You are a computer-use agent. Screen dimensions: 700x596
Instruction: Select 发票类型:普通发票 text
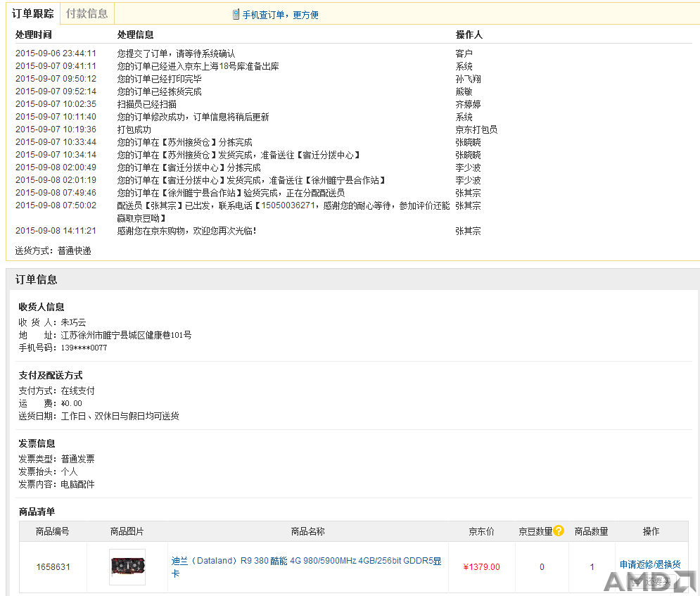point(57,459)
